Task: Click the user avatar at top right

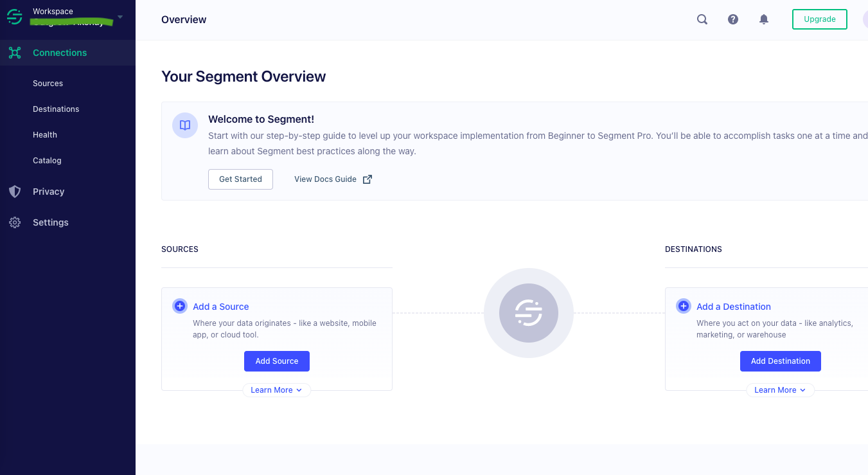Action: pyautogui.click(x=865, y=19)
